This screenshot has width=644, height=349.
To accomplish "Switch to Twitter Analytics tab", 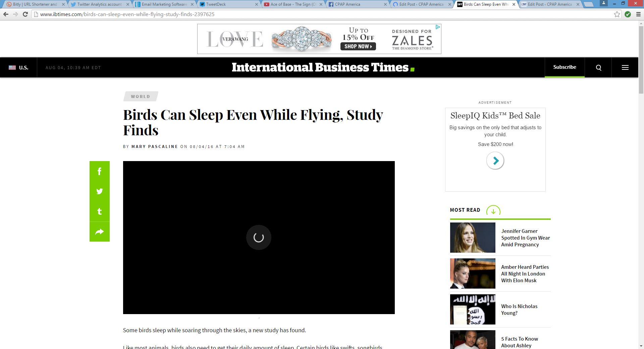I will (x=99, y=4).
